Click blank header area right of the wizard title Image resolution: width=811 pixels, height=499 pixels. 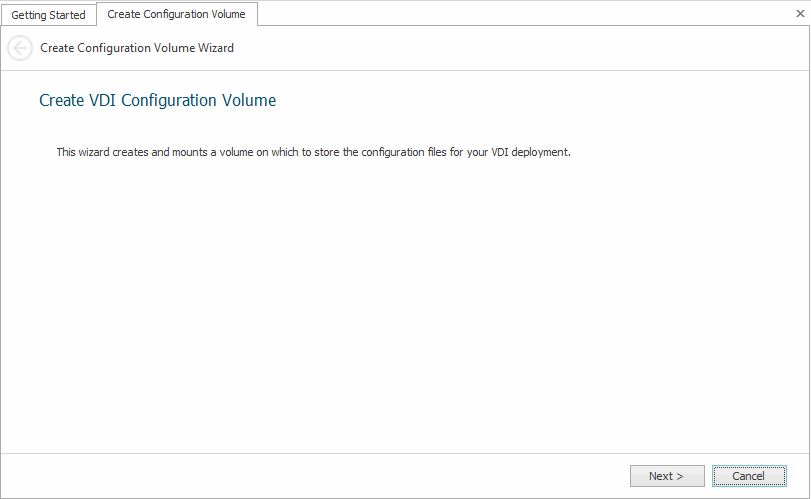[520, 48]
